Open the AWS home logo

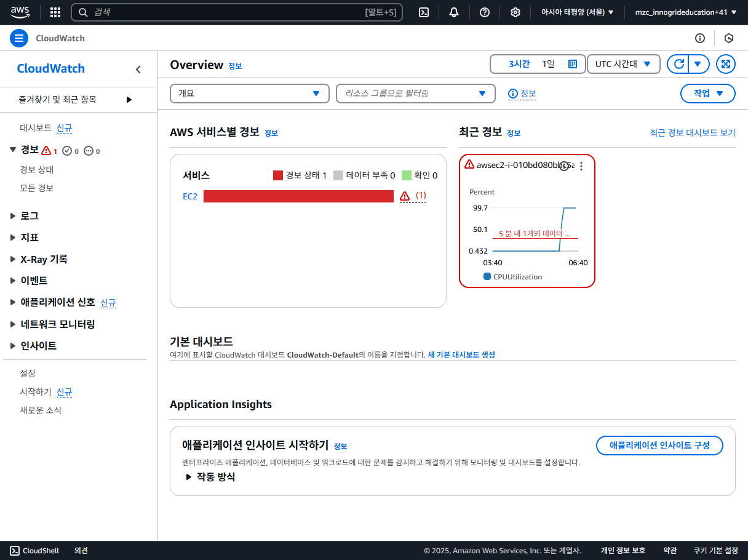point(20,12)
